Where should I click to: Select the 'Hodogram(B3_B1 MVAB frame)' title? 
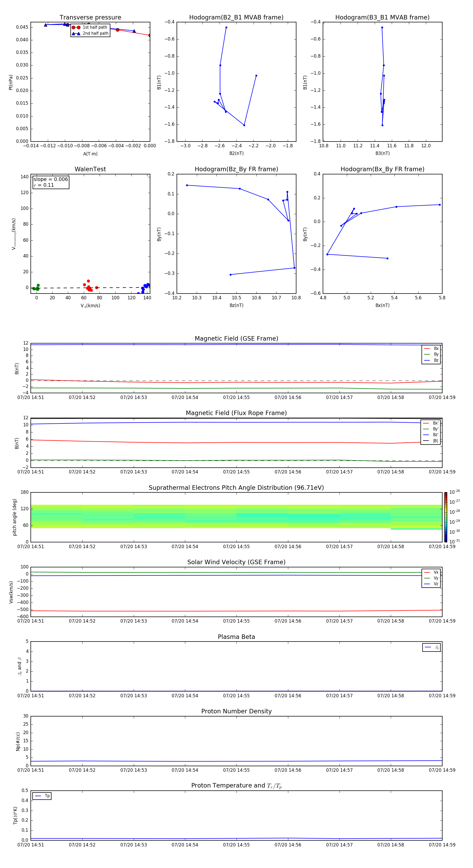[382, 18]
